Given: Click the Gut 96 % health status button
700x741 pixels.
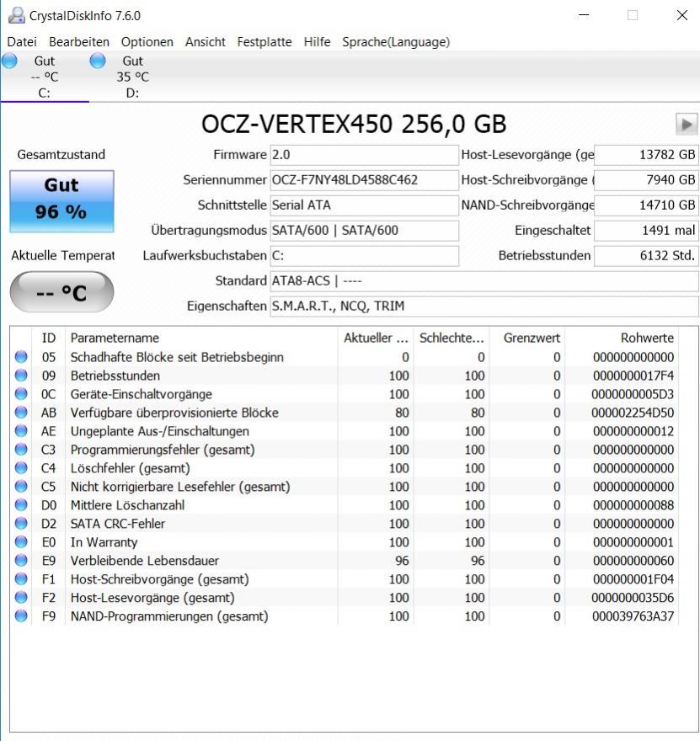Looking at the screenshot, I should pos(62,201).
